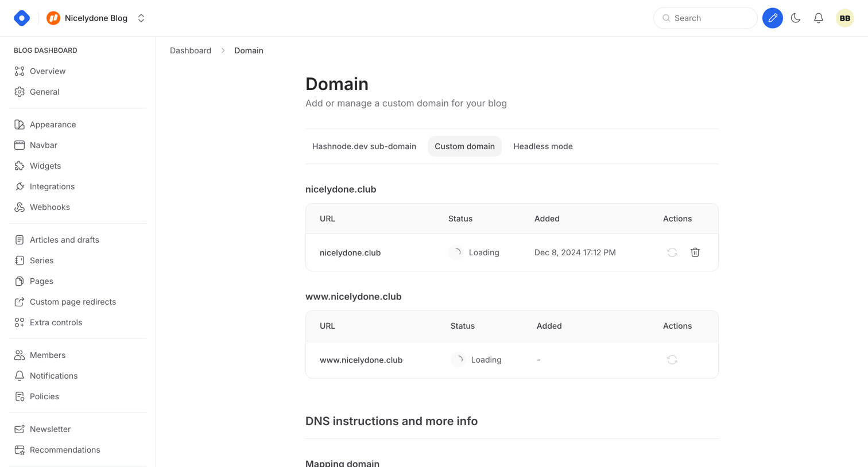Click the Custom page redirects icon
Screen dimensions: 868x467
tap(20, 302)
